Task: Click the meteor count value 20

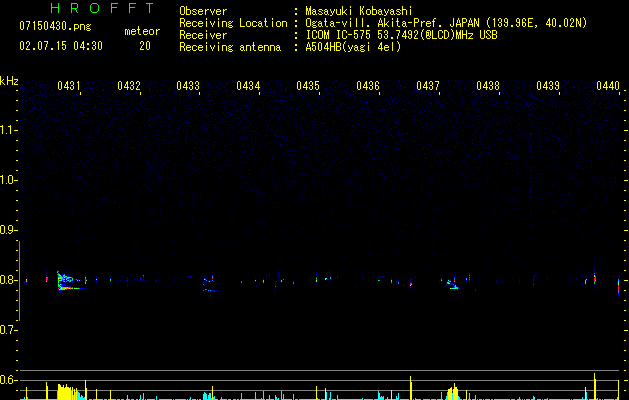Action: tap(145, 46)
